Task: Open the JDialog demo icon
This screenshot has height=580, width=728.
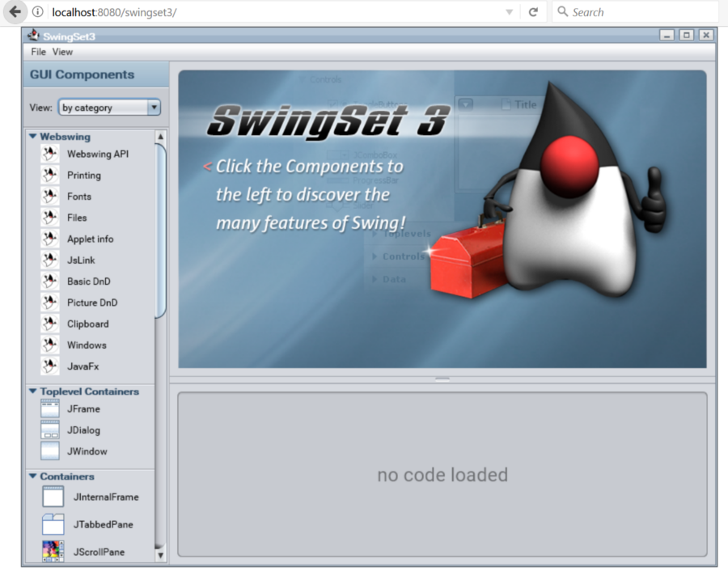Action: point(50,430)
